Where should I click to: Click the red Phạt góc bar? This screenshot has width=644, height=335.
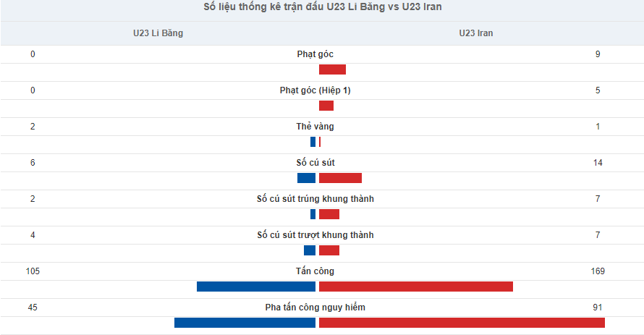[332, 69]
